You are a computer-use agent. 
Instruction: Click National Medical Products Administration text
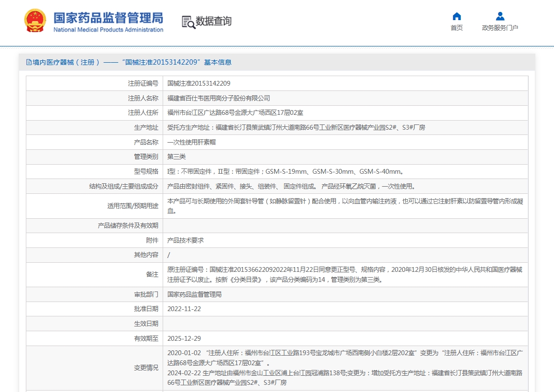coord(108,30)
